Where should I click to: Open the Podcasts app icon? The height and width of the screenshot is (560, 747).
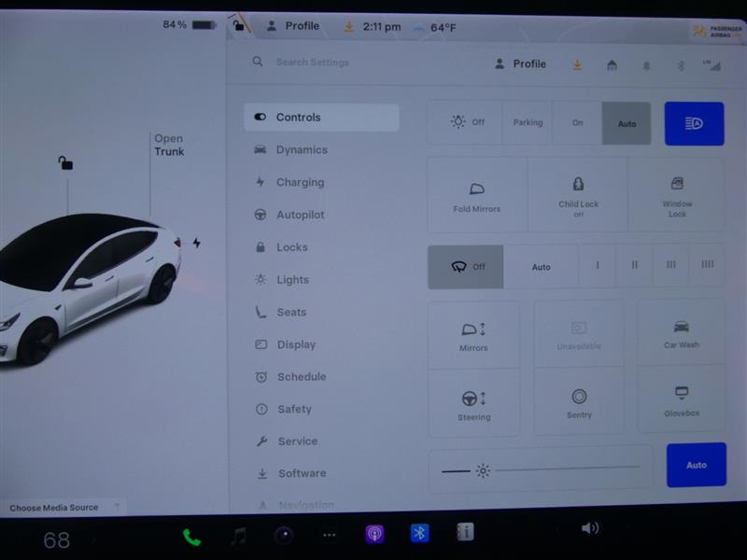(374, 534)
